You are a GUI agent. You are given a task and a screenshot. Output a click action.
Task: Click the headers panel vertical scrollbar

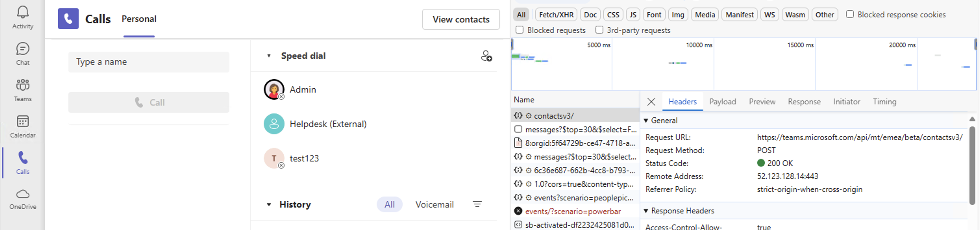click(972, 164)
